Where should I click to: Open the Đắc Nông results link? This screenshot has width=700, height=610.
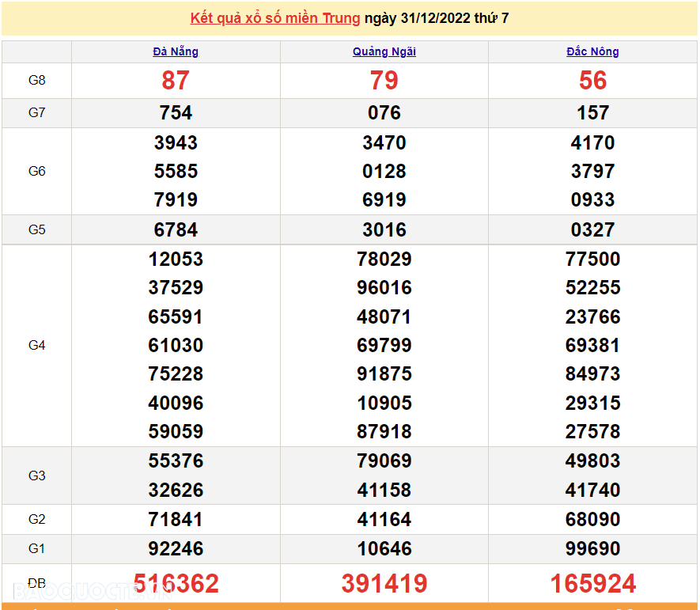point(592,51)
